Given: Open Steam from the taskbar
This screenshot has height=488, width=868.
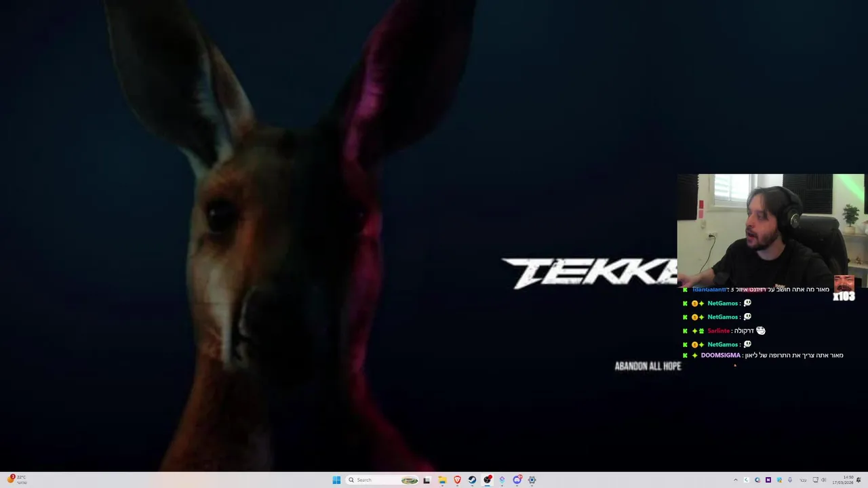Looking at the screenshot, I should tap(472, 480).
